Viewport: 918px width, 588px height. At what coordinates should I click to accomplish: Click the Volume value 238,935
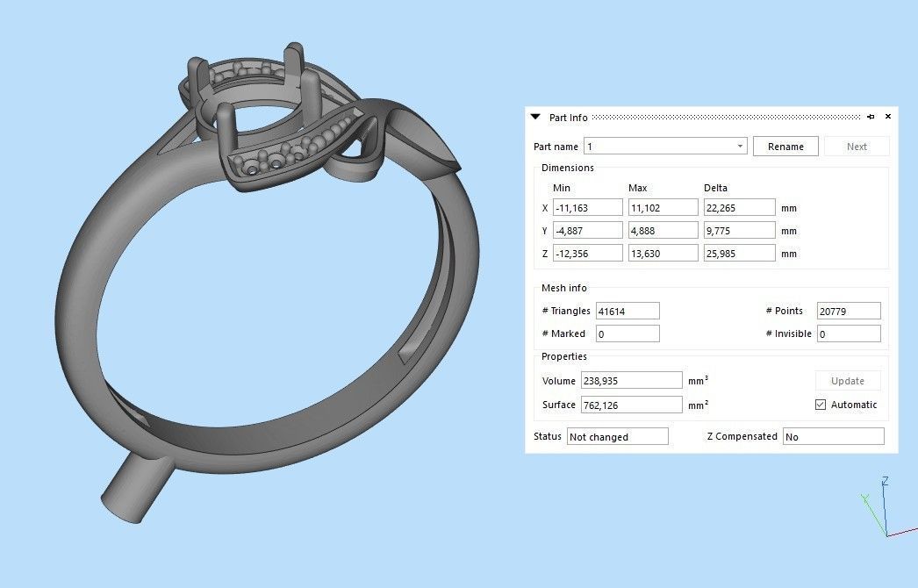pos(631,381)
